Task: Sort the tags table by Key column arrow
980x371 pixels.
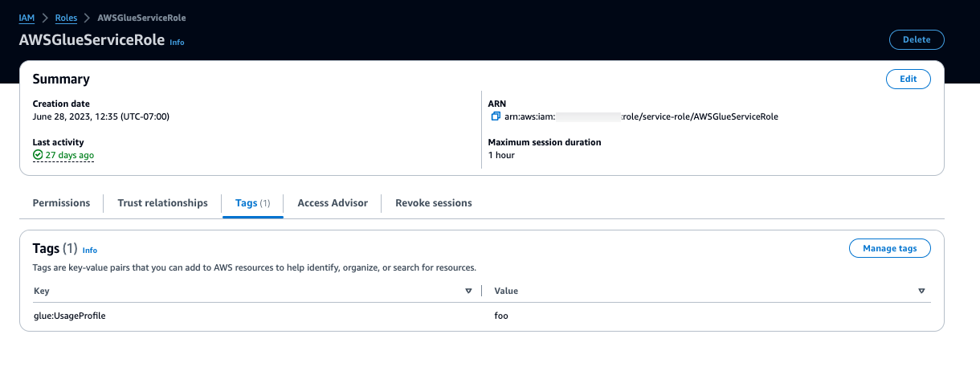Action: [468, 291]
